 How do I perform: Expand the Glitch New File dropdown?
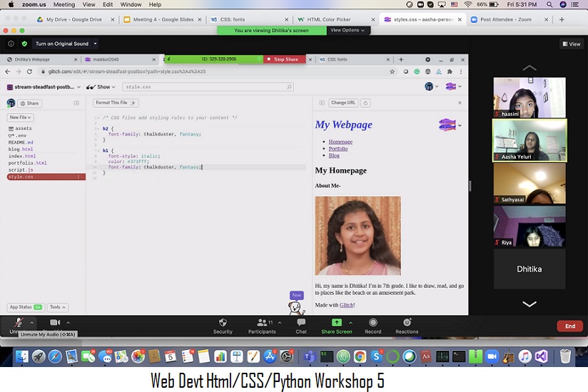point(20,117)
